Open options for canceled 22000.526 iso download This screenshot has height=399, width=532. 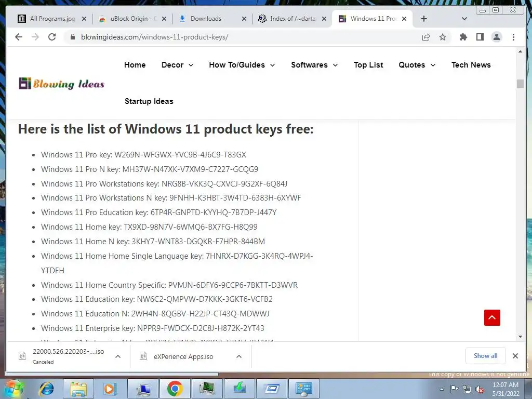(118, 356)
